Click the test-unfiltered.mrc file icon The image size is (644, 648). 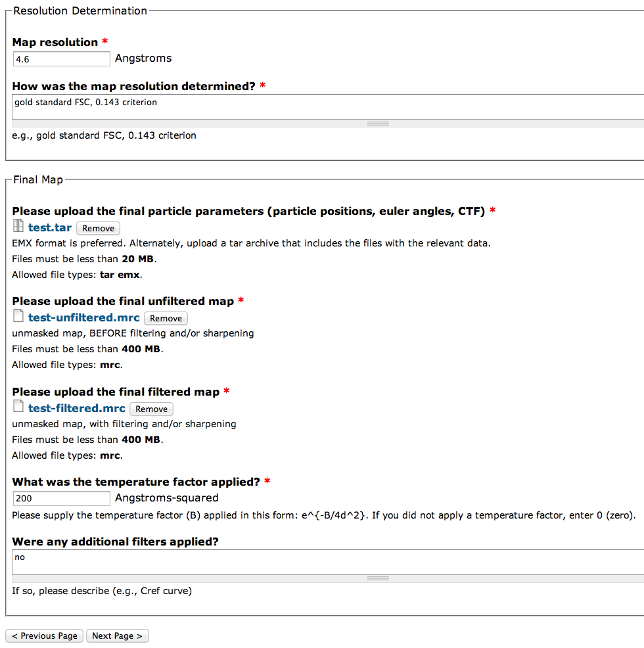(18, 317)
